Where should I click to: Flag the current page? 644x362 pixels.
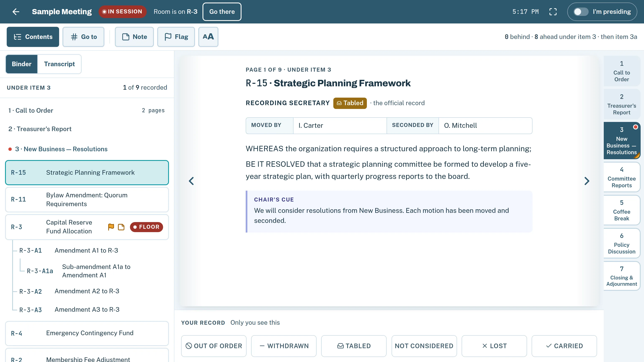coord(176,37)
